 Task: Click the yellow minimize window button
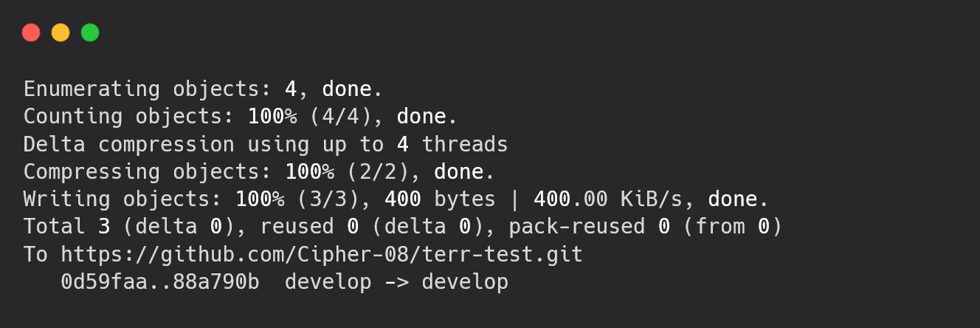point(61,33)
